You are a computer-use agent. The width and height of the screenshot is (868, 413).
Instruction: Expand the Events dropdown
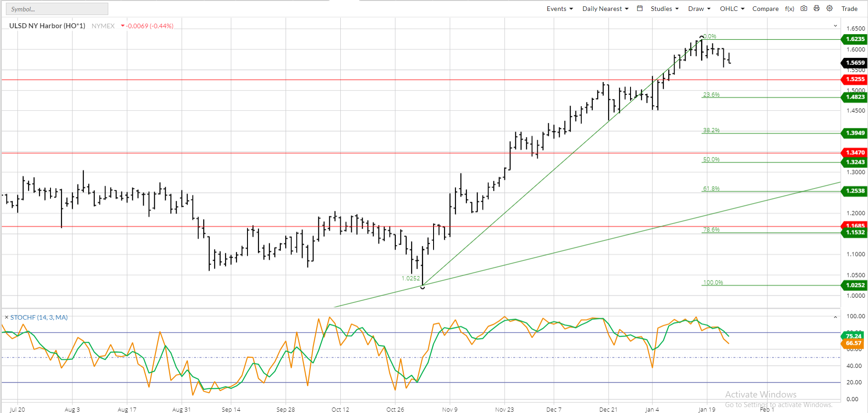(560, 9)
